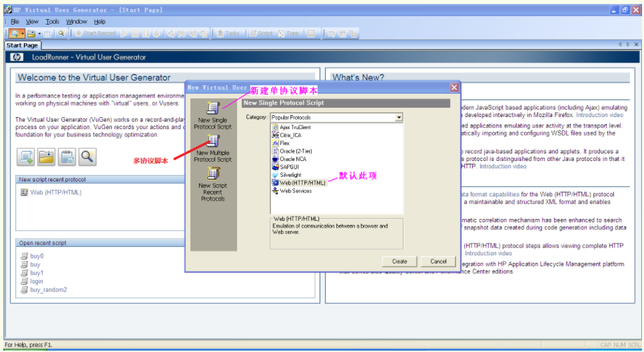Open the recent script named buy
The image size is (644, 352).
point(35,265)
